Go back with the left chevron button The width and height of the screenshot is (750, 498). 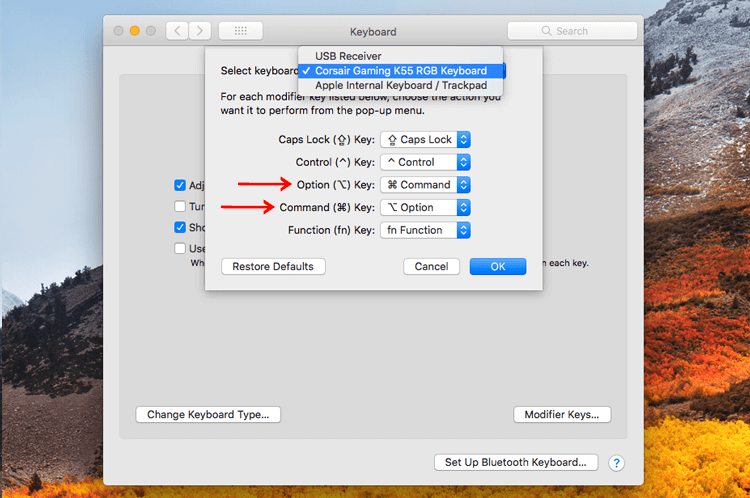point(177,31)
